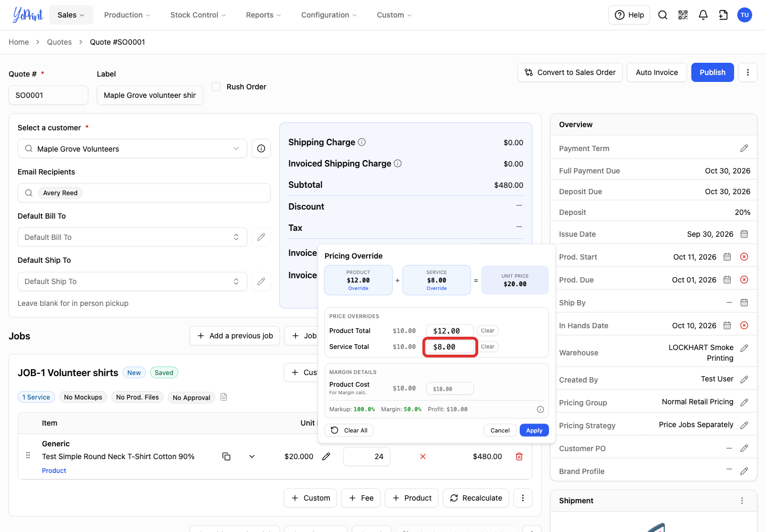
Task: Open the Help button
Action: coord(629,15)
